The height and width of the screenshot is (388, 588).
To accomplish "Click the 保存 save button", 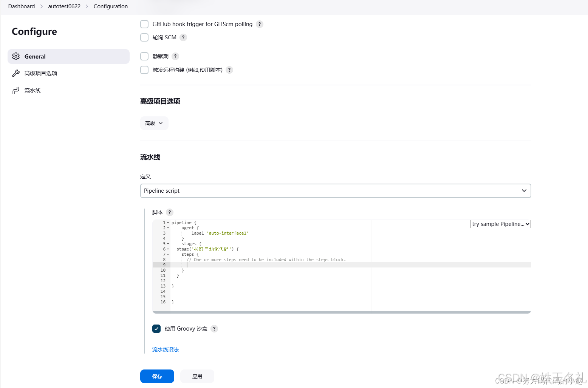I will click(157, 376).
